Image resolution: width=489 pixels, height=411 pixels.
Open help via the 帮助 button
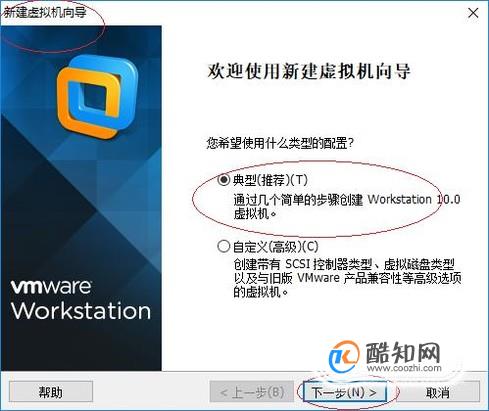(51, 392)
